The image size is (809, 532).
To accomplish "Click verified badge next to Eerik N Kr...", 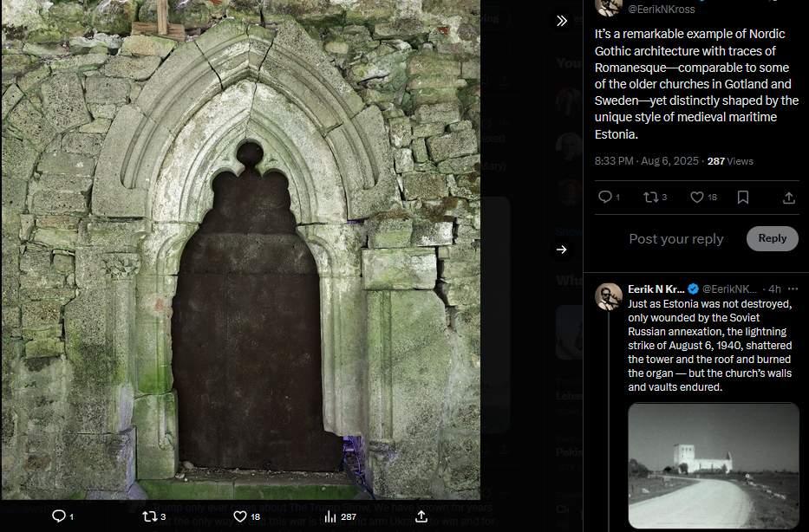I will (694, 289).
